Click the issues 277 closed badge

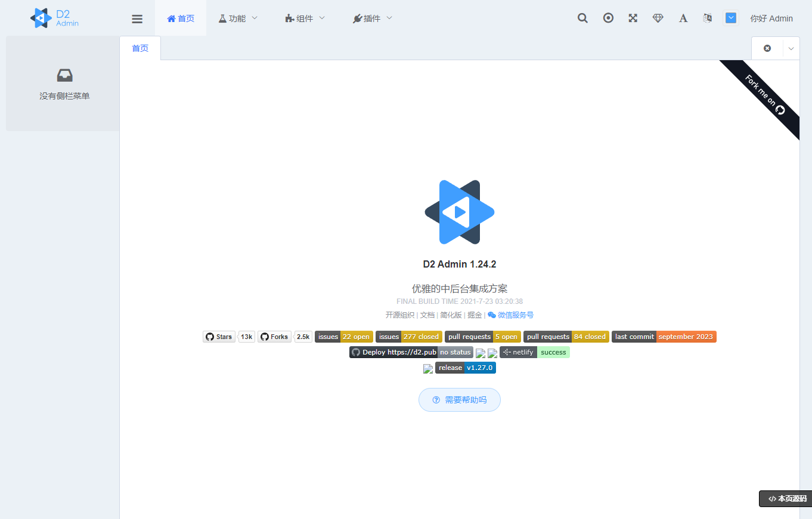[x=409, y=337]
